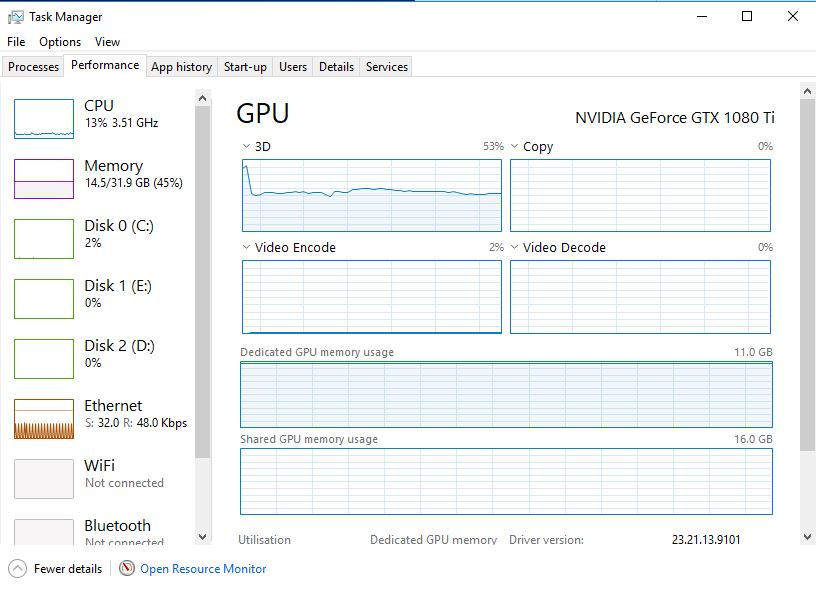The image size is (816, 593).
Task: Click the sidebar scroll down arrow
Action: (203, 537)
